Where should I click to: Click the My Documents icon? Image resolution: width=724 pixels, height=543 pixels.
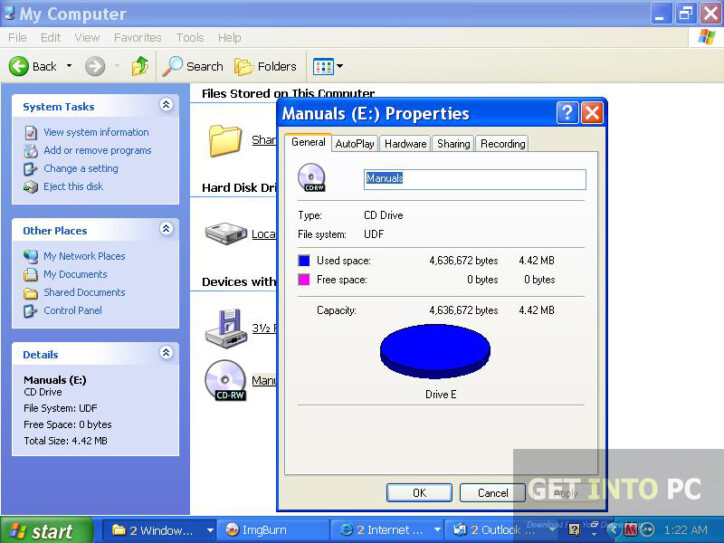30,275
